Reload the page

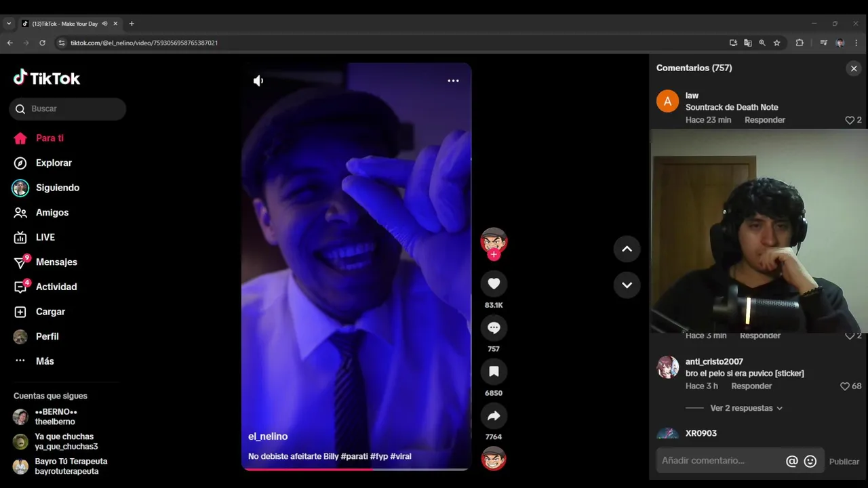click(x=42, y=43)
